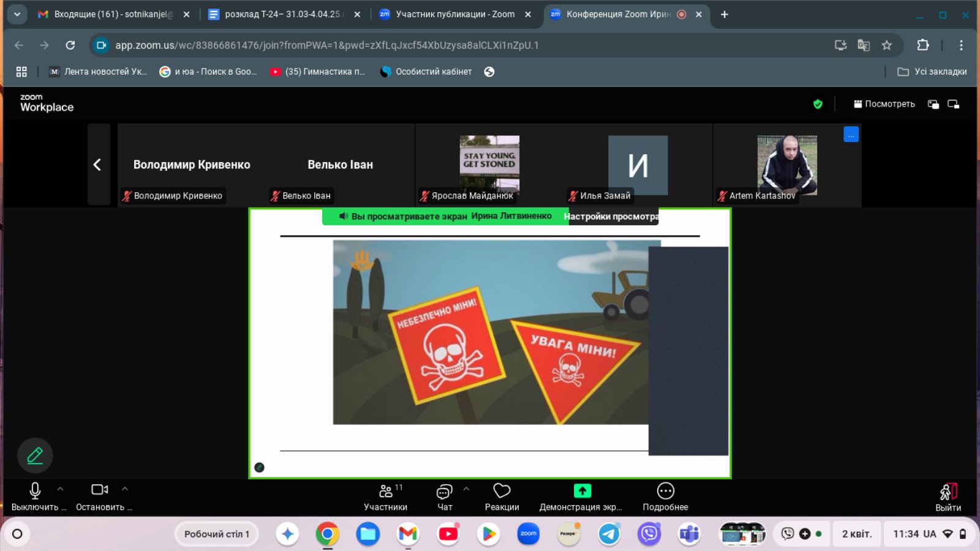Screen dimensions: 980x551
Task: Switch to Участник публикации Zoom tab
Action: (x=454, y=14)
